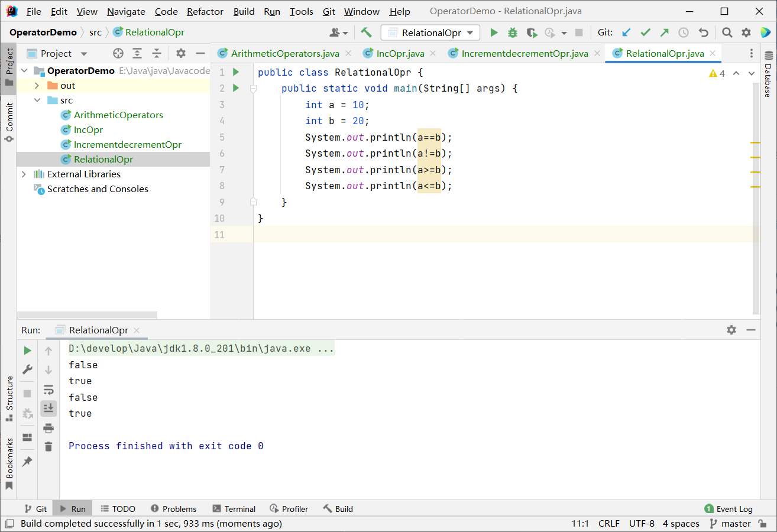Image resolution: width=777 pixels, height=532 pixels.
Task: Start debugging with the bug icon
Action: 513,33
